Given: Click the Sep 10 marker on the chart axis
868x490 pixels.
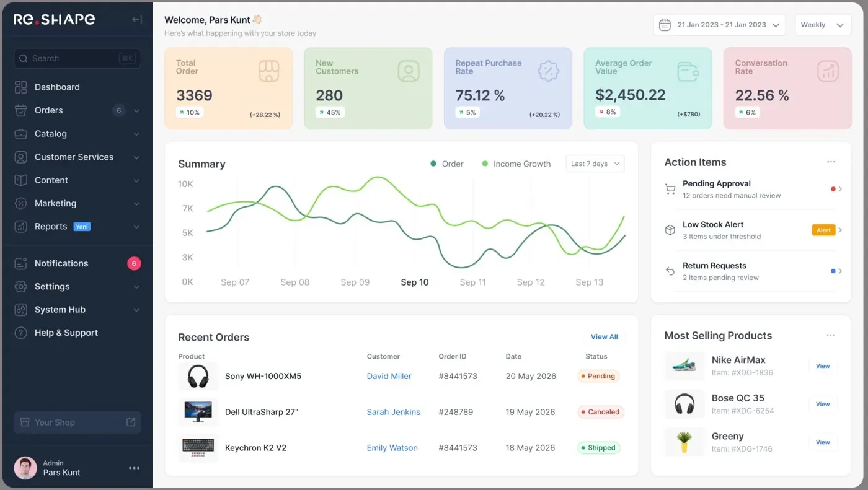Looking at the screenshot, I should click(414, 282).
